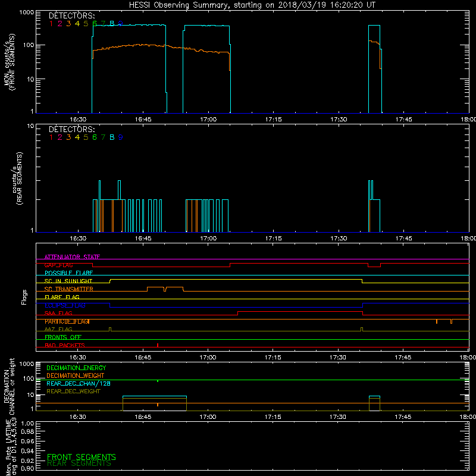The width and height of the screenshot is (476, 476).
Task: Click 0.94 y-axis value in livetime panel
Action: tap(27, 451)
